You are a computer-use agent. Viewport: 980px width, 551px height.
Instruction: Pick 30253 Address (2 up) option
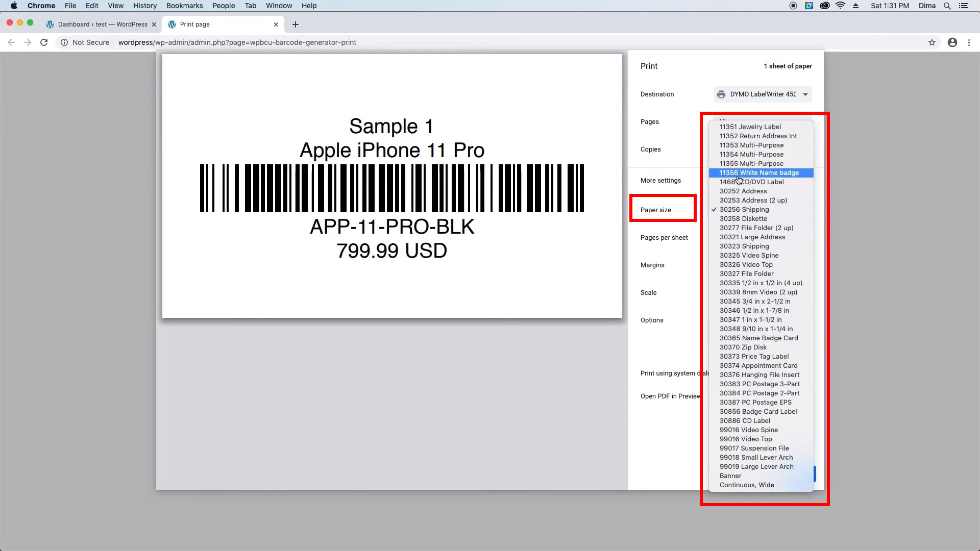[761, 201]
